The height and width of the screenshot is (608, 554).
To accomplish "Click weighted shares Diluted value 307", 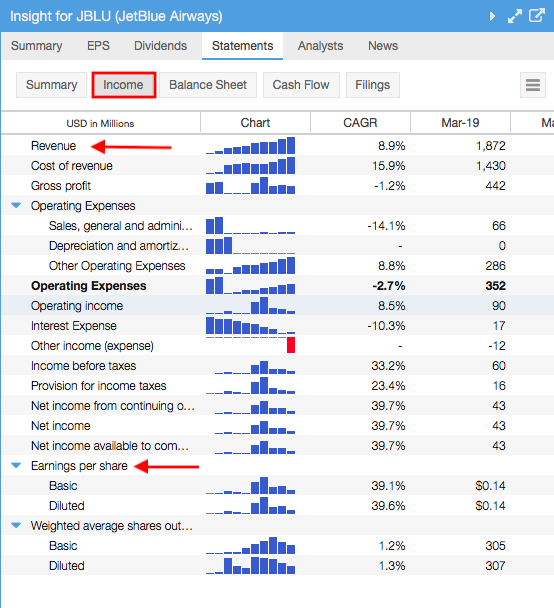I will (x=495, y=566).
